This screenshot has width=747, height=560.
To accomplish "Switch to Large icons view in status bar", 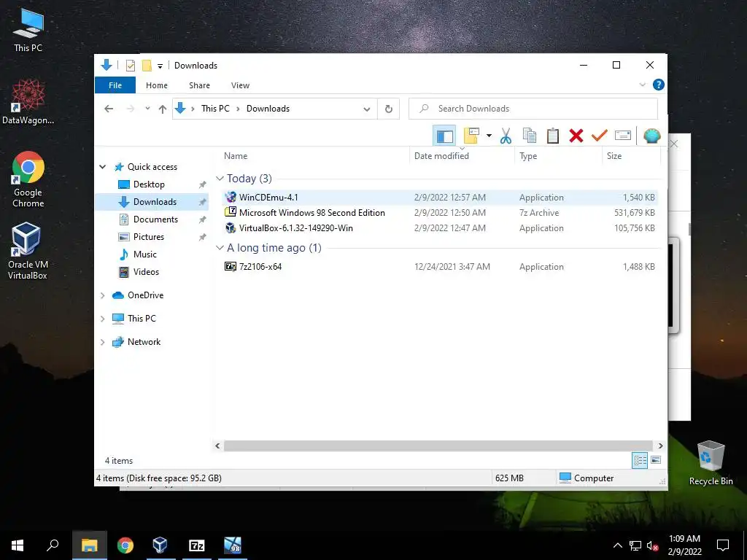I will point(656,461).
